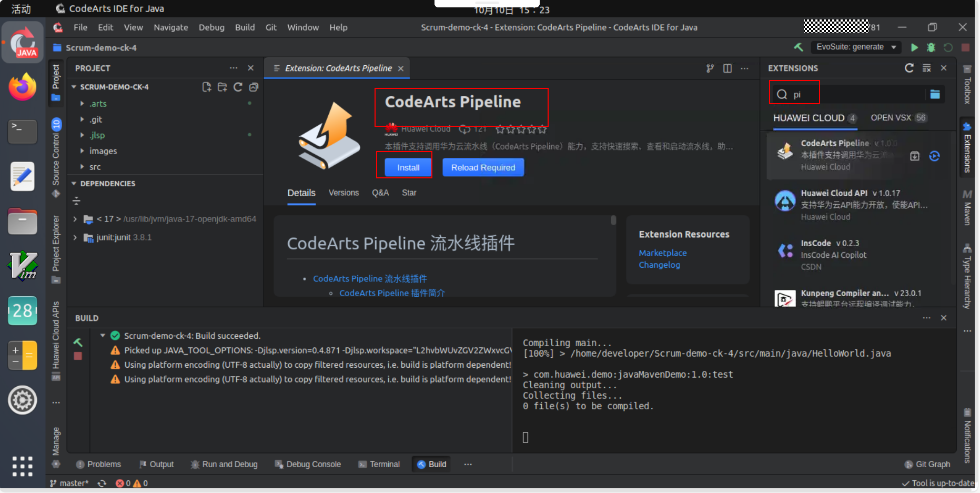Image resolution: width=980 pixels, height=493 pixels.
Task: Build the project with the top hammer icon
Action: point(799,47)
